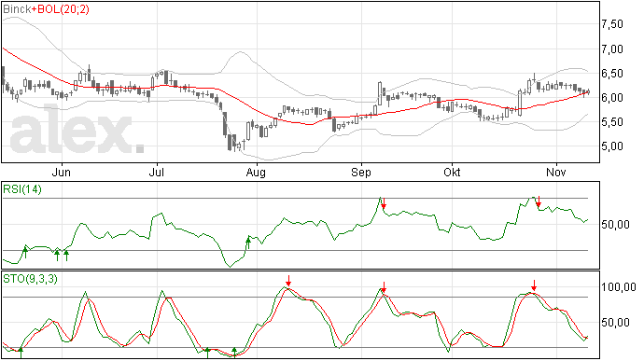Click the 5,50 price axis value
This screenshot has width=644, height=361.
[612, 122]
